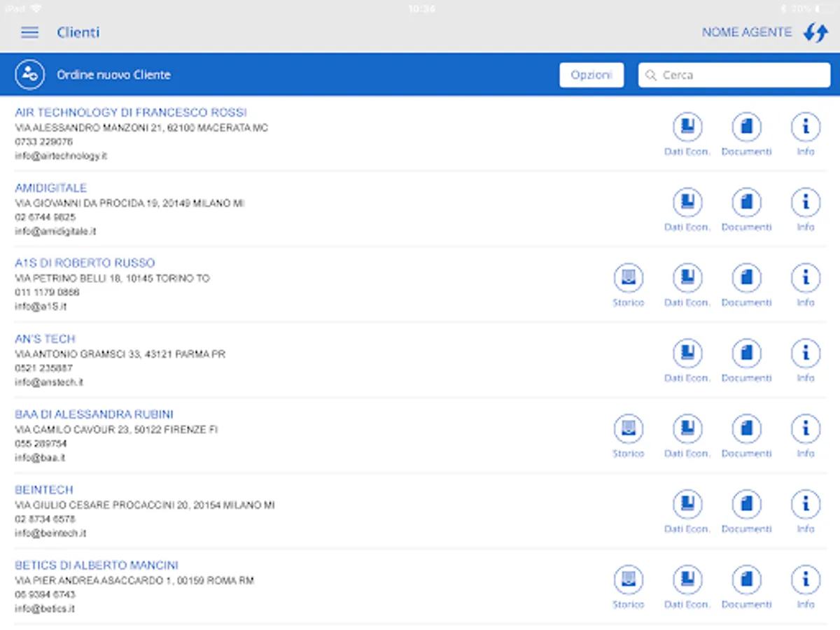The height and width of the screenshot is (630, 840).
Task: Open Documenti for AMIDIGITALE
Action: pos(746,210)
